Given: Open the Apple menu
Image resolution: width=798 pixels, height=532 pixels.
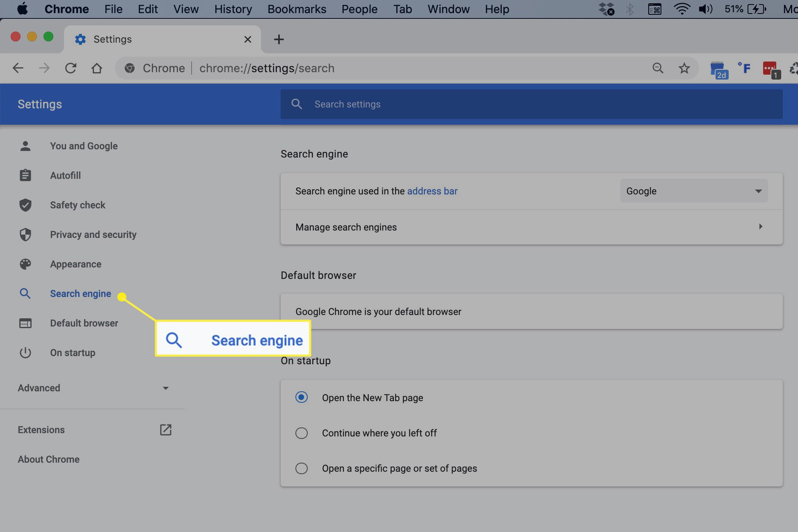Looking at the screenshot, I should (23, 9).
